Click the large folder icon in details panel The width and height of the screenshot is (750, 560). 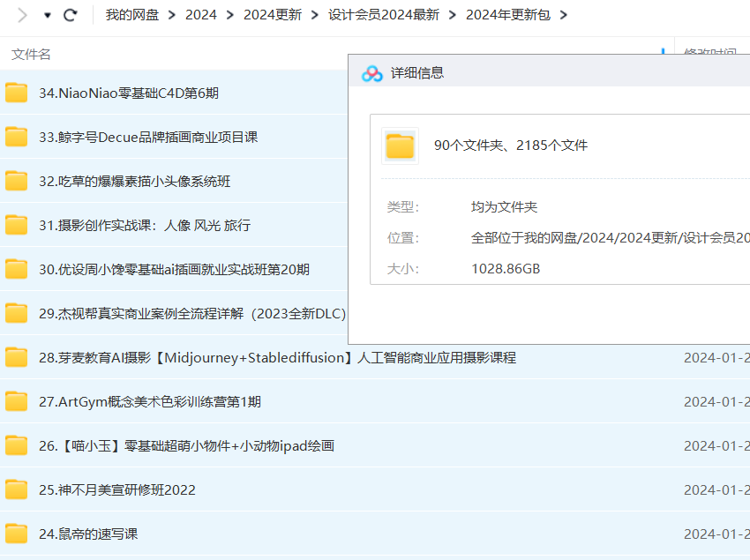pos(400,146)
